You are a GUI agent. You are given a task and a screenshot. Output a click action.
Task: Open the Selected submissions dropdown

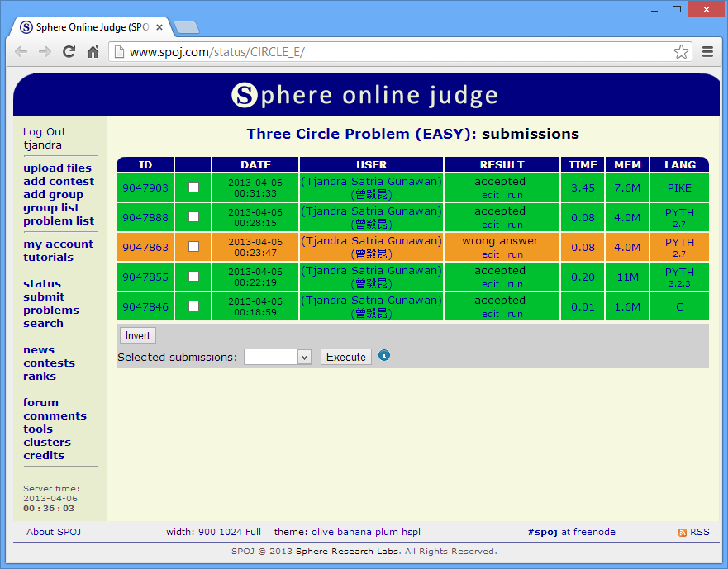278,357
